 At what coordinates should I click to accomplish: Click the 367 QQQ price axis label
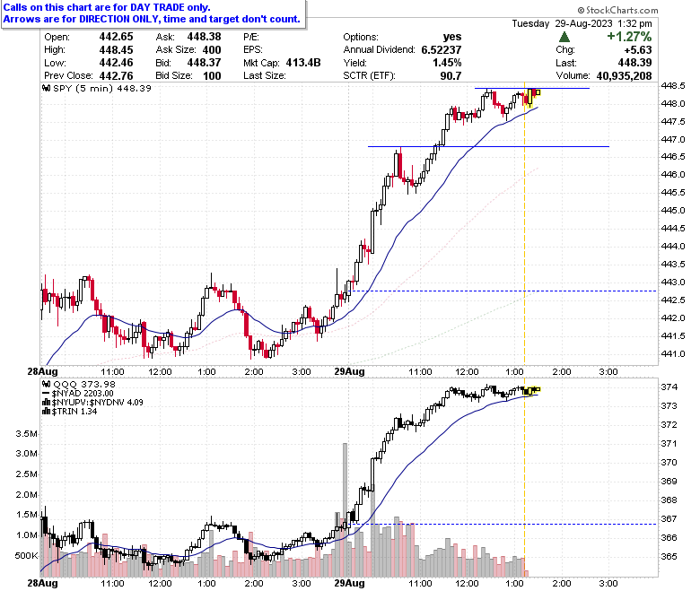tap(669, 518)
